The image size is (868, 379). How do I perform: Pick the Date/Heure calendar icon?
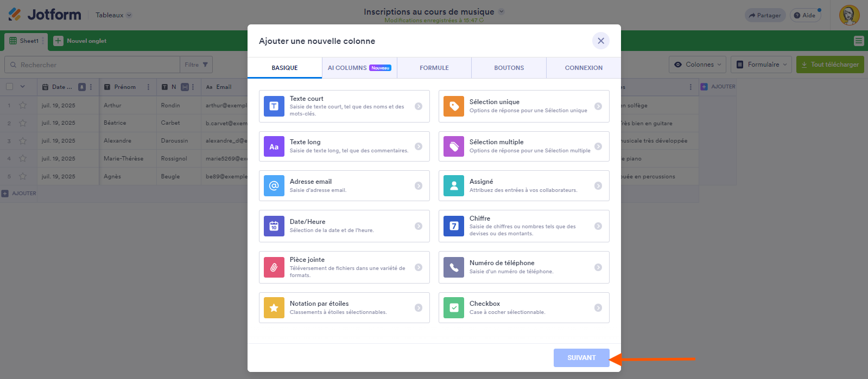click(x=274, y=226)
